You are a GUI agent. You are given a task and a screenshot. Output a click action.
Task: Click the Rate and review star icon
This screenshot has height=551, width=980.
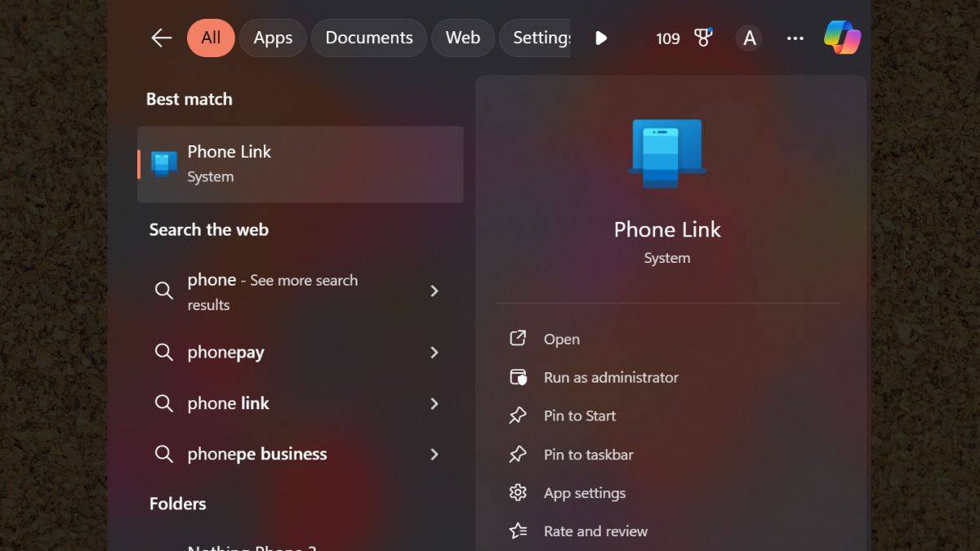tap(518, 531)
